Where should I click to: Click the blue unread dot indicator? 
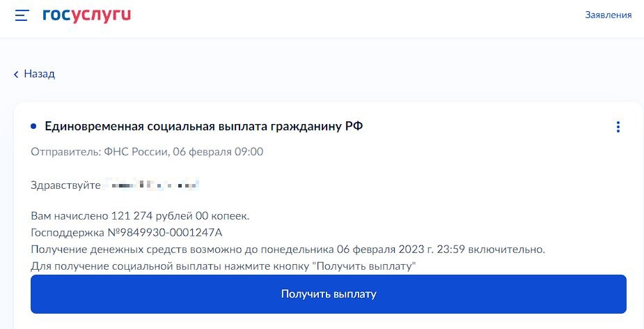[33, 126]
